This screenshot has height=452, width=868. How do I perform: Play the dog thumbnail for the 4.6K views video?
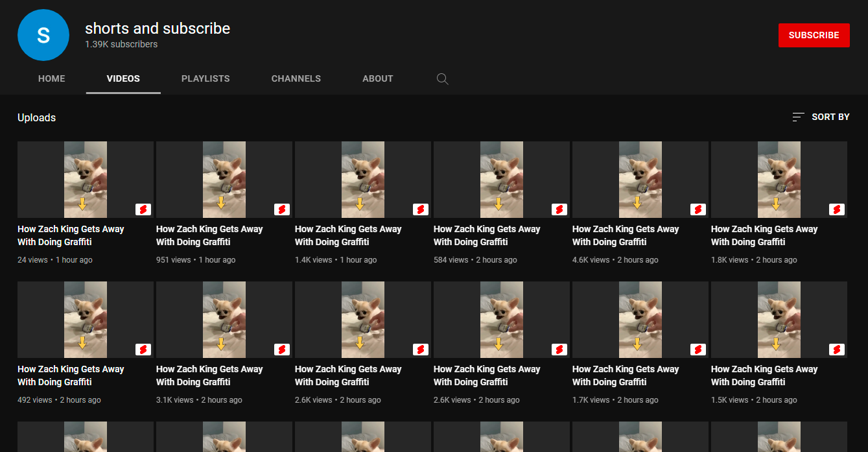(640, 180)
